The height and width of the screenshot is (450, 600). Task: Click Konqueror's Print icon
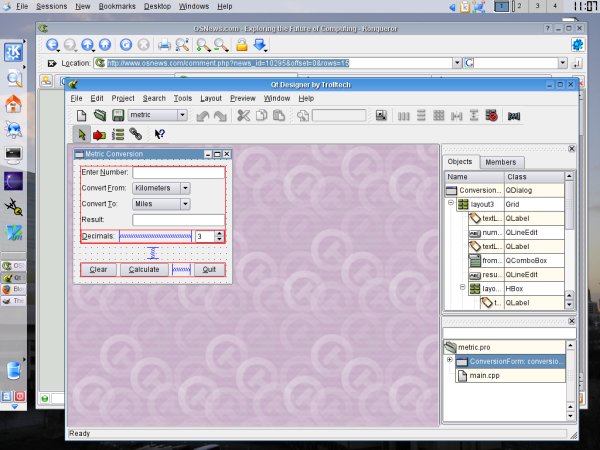click(x=165, y=45)
